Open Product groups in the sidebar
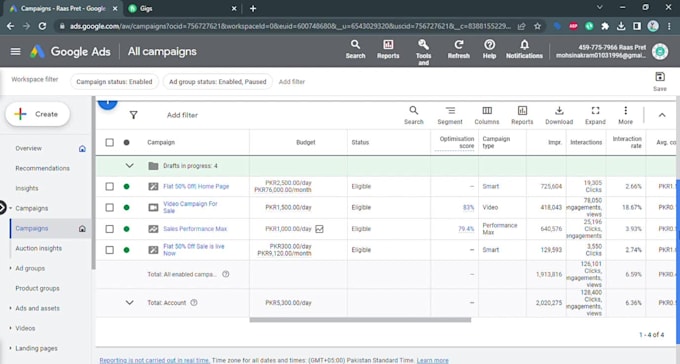Image resolution: width=680 pixels, height=364 pixels. click(37, 288)
